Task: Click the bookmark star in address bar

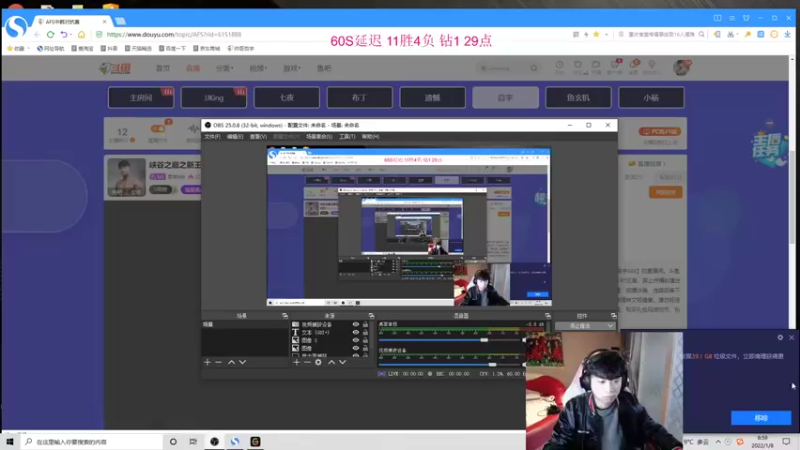Action: [596, 34]
